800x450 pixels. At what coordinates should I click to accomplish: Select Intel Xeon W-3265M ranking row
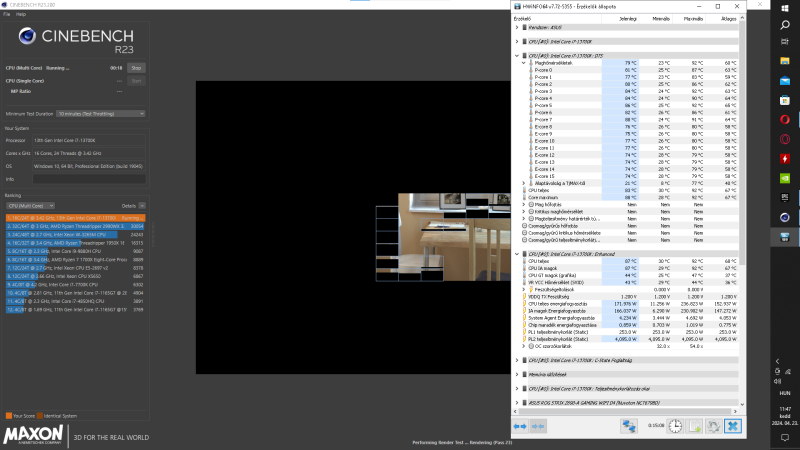[x=76, y=235]
